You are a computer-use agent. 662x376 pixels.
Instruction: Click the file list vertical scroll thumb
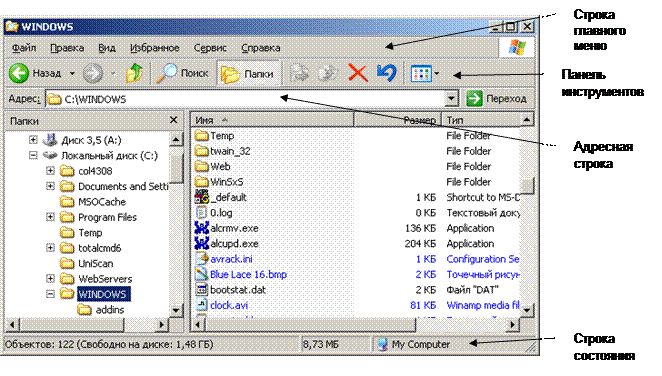point(527,186)
